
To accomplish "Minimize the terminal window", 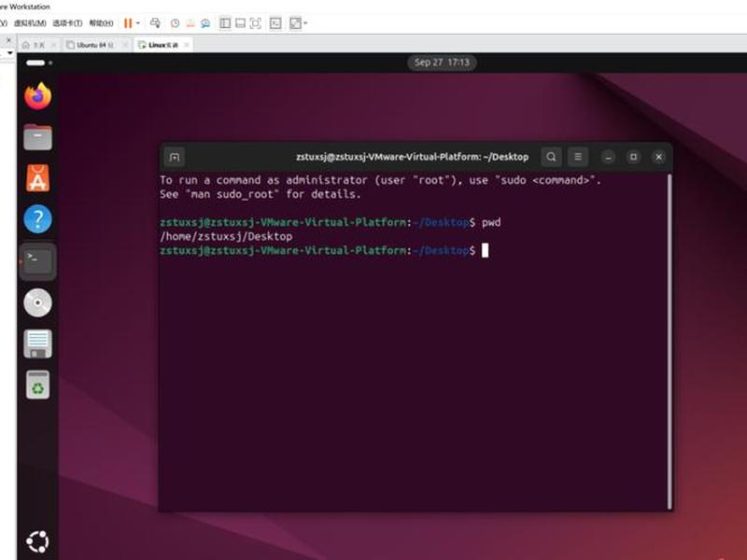I will (x=608, y=157).
